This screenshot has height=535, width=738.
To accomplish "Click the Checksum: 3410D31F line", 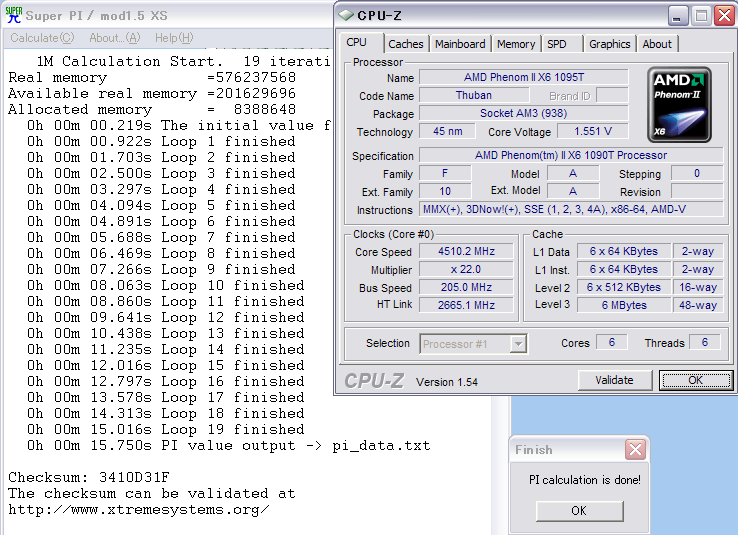I will tap(89, 477).
